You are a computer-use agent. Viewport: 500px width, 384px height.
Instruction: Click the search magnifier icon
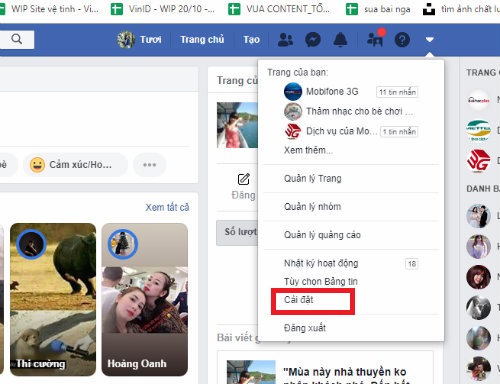(x=17, y=39)
